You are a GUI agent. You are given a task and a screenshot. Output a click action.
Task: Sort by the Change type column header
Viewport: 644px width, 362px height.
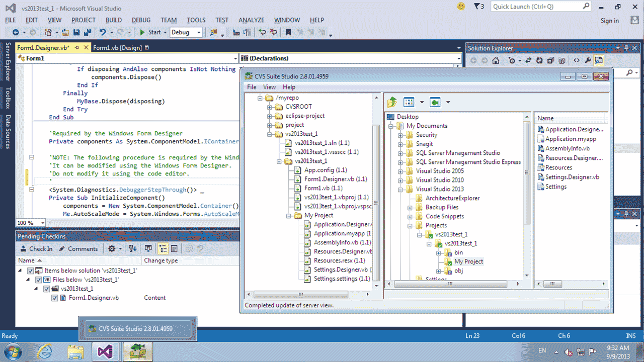coord(160,260)
